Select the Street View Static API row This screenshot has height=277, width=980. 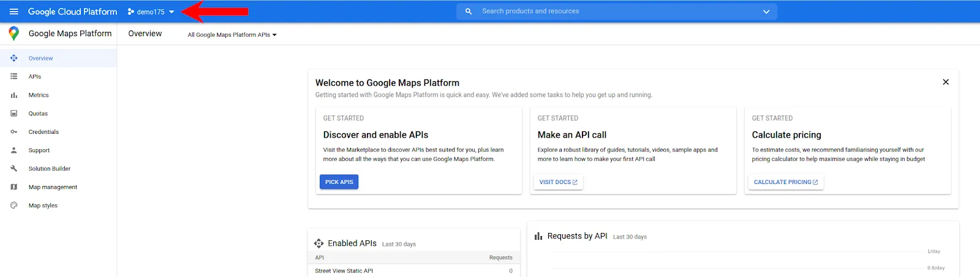pos(413,271)
